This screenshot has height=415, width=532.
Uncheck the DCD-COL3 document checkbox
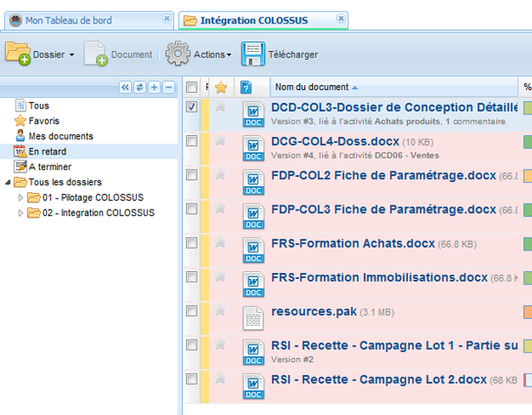[191, 107]
